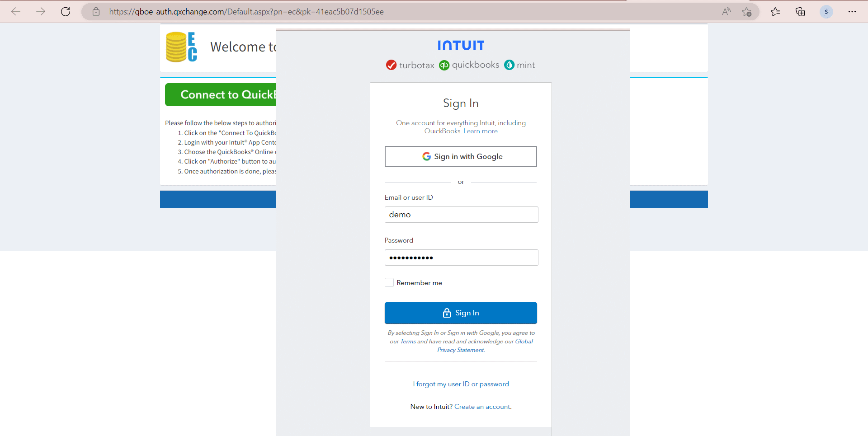The height and width of the screenshot is (436, 868).
Task: Click the quickbooks brand text
Action: 476,65
